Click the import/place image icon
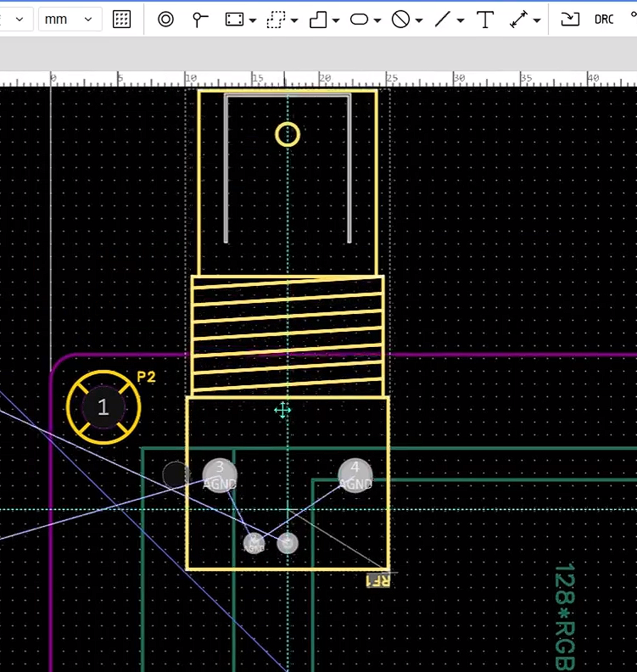This screenshot has width=637, height=672. pyautogui.click(x=571, y=20)
